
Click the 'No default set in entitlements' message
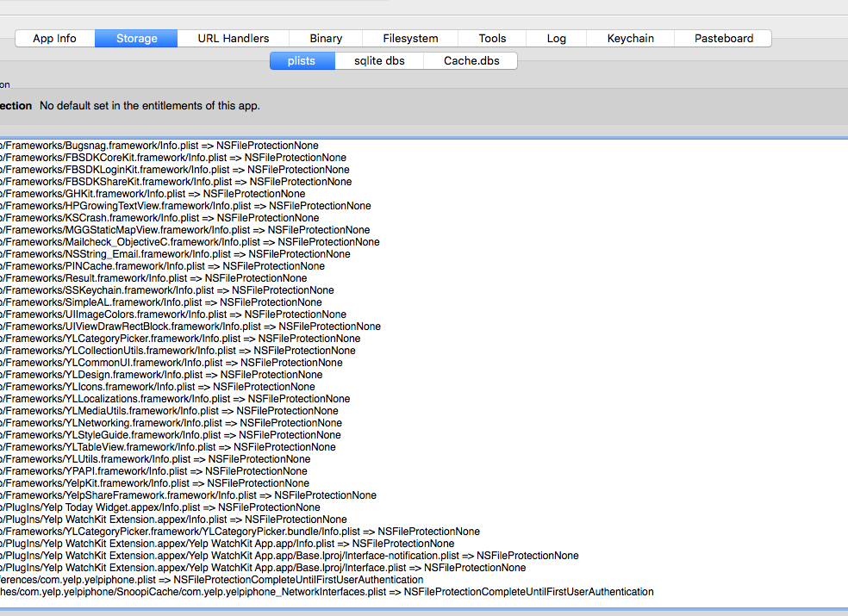point(150,106)
